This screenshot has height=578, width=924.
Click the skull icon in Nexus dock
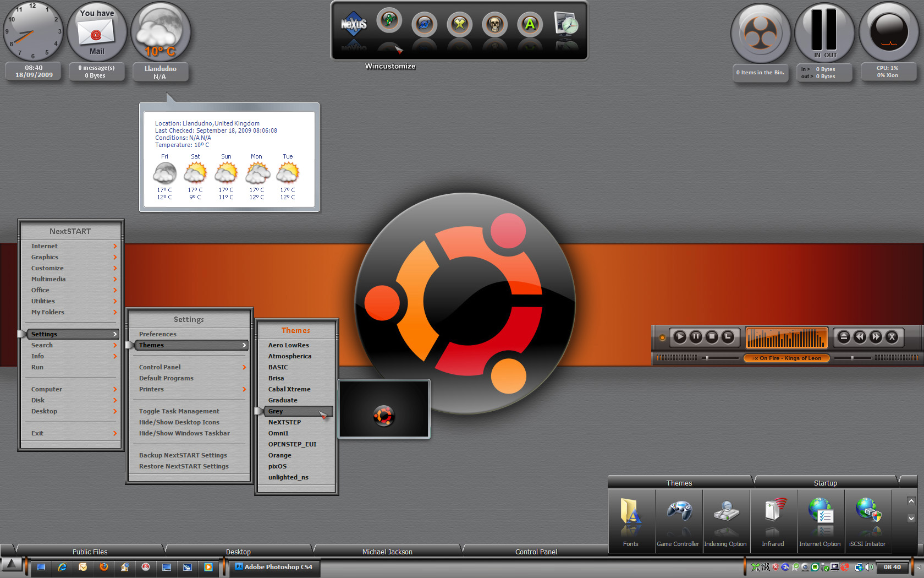pos(494,24)
